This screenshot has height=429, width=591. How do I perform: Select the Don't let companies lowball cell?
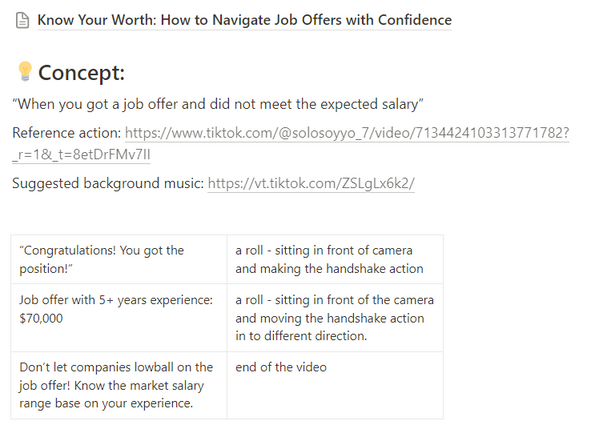pos(119,385)
